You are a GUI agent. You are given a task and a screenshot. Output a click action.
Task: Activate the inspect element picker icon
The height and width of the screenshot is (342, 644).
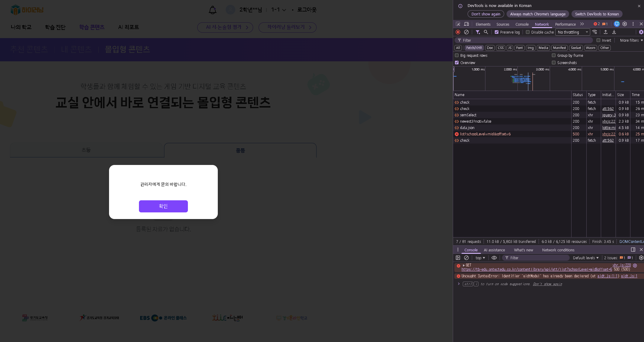click(458, 24)
